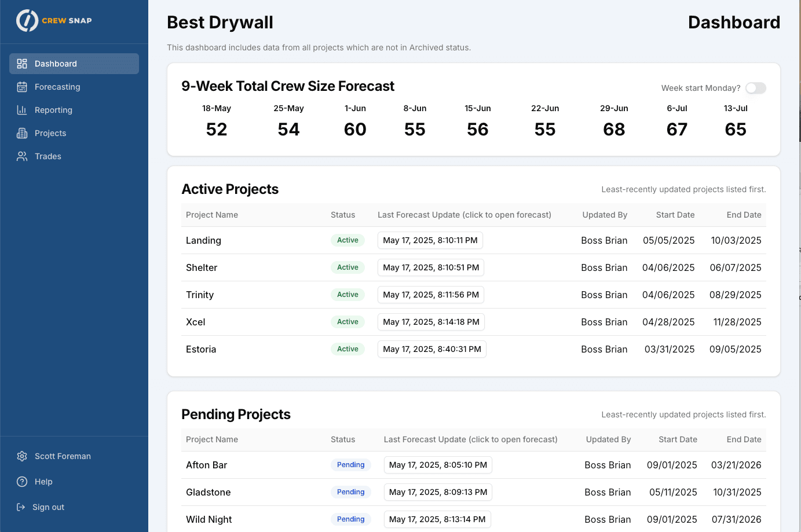
Task: Click the 6-Jul crew size value 67
Action: point(677,129)
